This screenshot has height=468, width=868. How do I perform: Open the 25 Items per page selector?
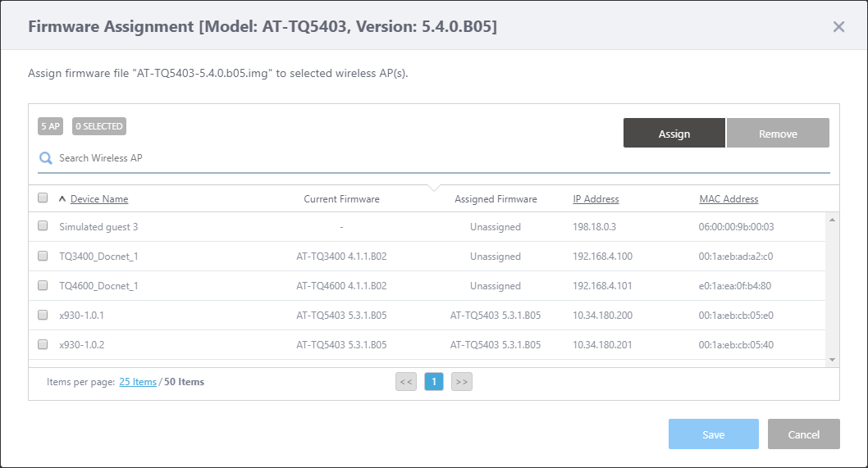tap(137, 382)
